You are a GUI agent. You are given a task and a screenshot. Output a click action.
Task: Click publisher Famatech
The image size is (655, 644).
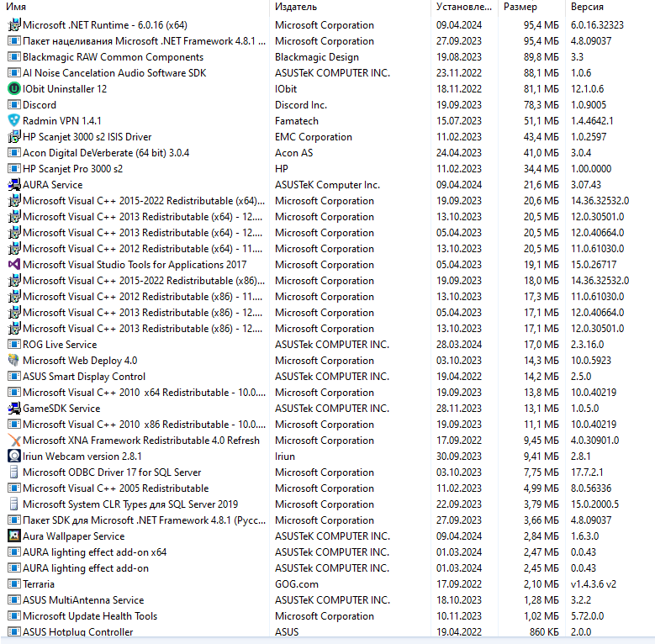point(297,121)
